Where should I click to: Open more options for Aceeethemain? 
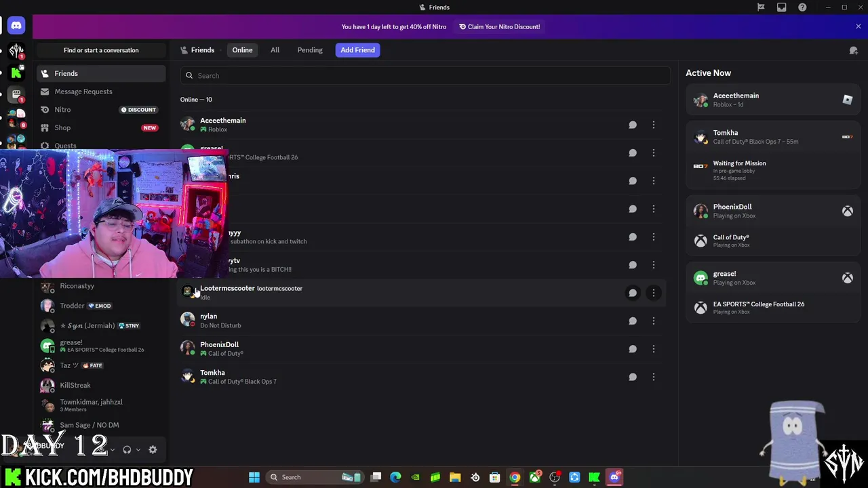pos(654,125)
